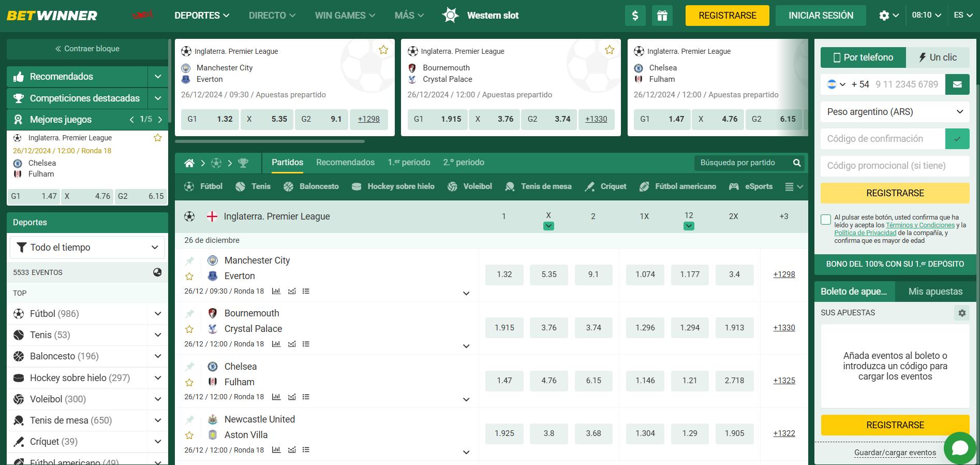Switch to Recomendados tab
980x465 pixels.
[x=345, y=163]
